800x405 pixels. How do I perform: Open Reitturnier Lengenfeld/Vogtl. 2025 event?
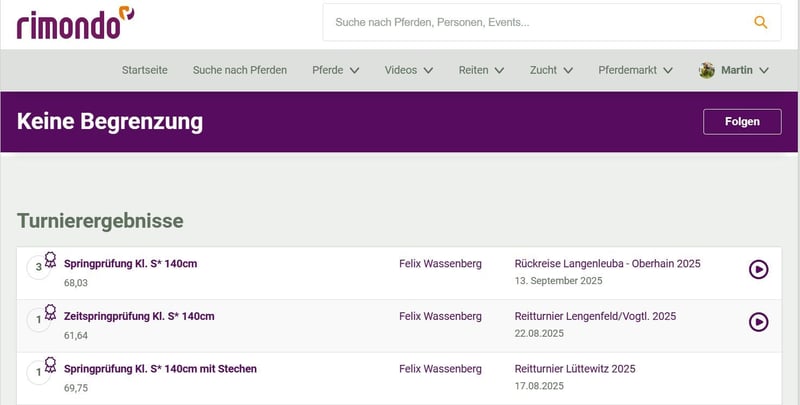tap(594, 316)
